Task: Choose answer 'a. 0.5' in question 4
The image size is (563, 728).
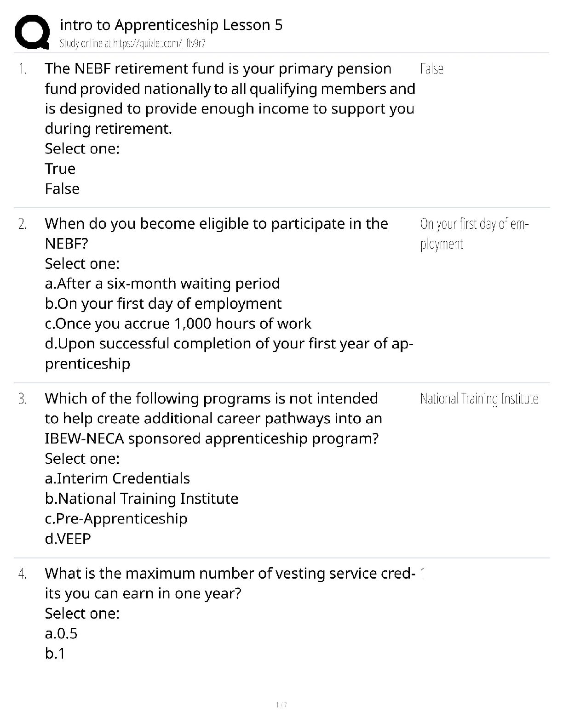Action: pyautogui.click(x=61, y=634)
